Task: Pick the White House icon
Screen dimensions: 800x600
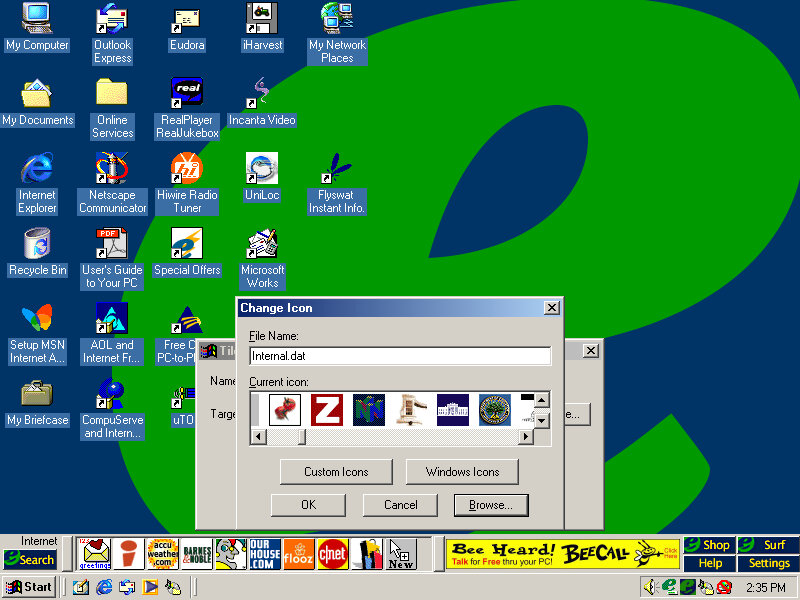Action: pyautogui.click(x=452, y=410)
